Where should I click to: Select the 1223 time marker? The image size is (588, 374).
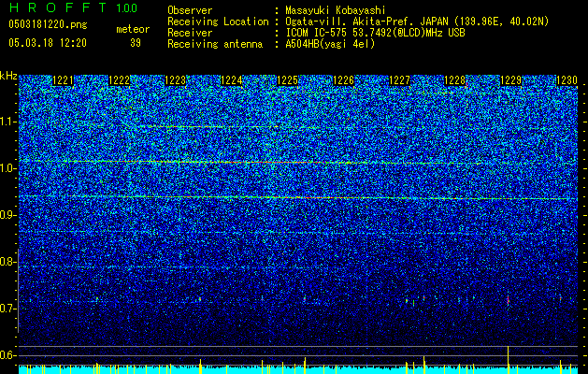pos(175,80)
